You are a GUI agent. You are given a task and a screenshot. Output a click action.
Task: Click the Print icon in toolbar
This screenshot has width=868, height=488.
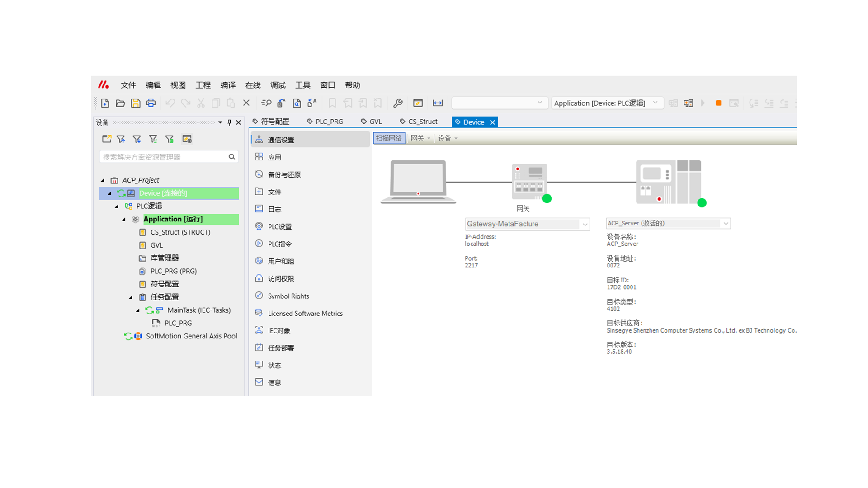pyautogui.click(x=151, y=103)
